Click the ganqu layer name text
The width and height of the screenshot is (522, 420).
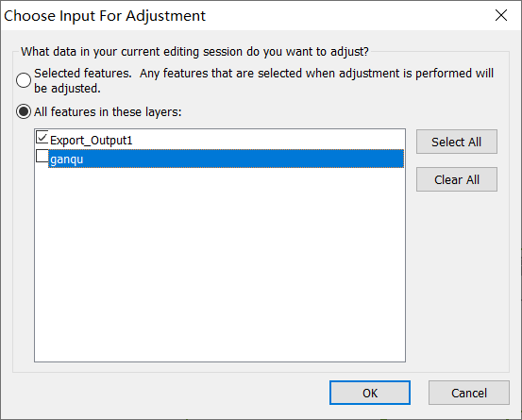[67, 160]
